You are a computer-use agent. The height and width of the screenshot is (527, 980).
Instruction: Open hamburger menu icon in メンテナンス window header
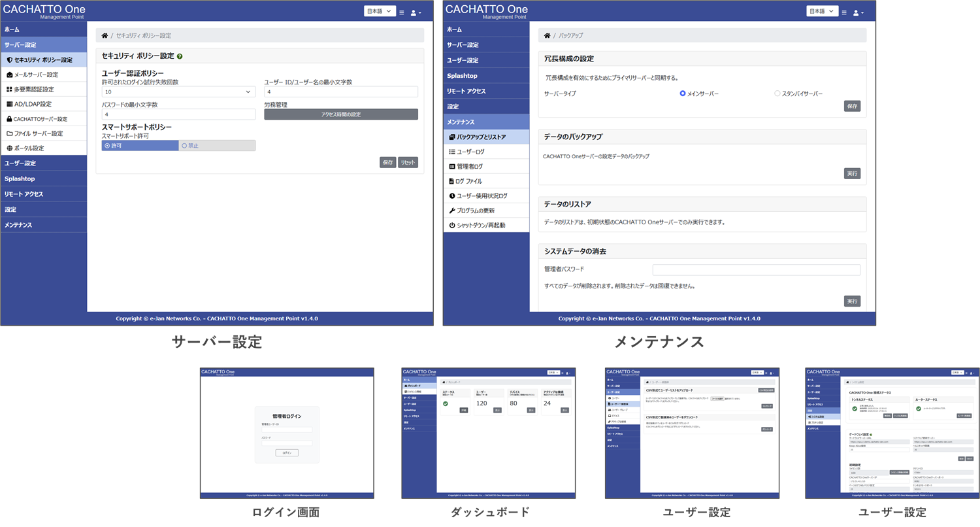point(844,12)
